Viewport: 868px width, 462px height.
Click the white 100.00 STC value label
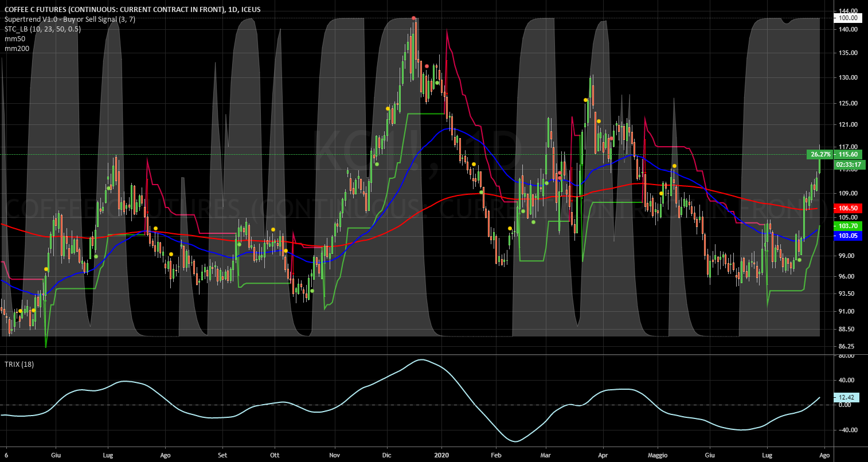click(x=849, y=18)
